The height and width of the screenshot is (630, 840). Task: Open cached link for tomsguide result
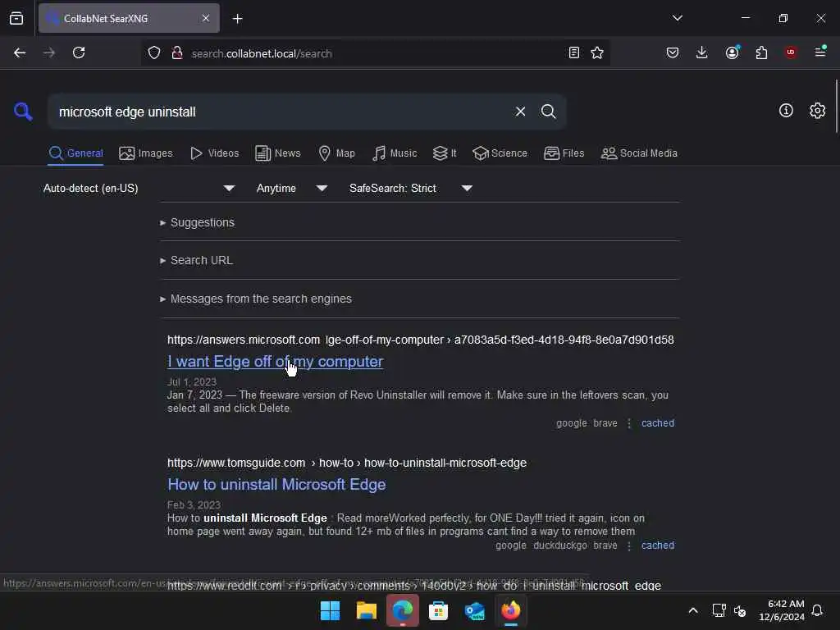coord(657,546)
